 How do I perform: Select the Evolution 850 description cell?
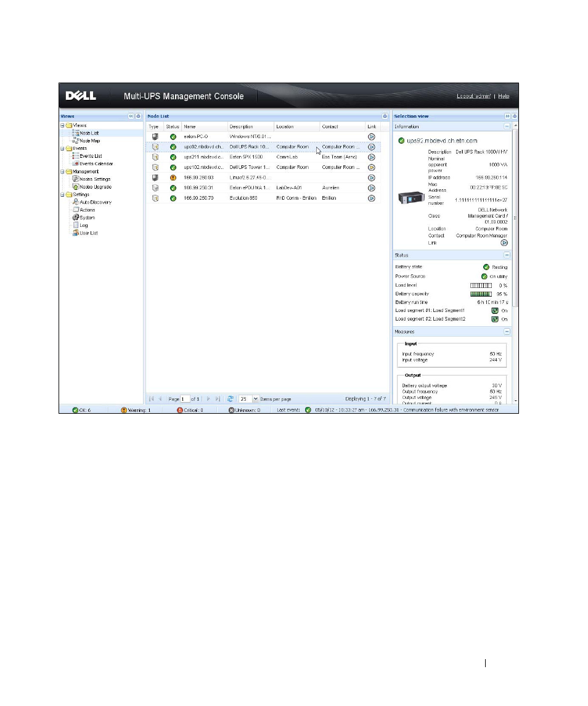(x=251, y=198)
